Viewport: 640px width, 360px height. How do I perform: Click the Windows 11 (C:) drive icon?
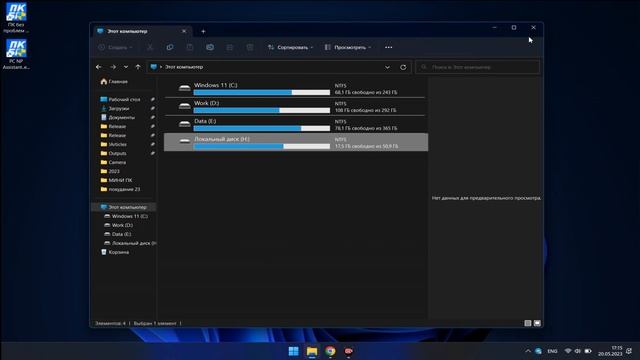point(184,88)
